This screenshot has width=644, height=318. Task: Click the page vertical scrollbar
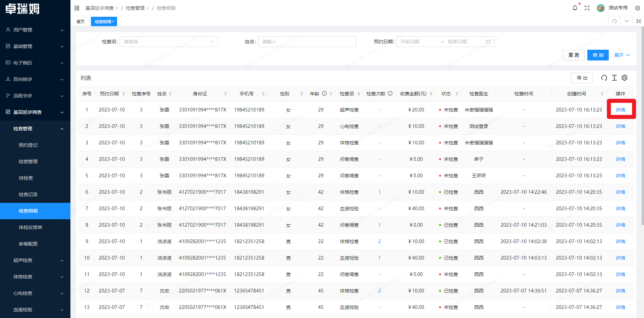[642, 126]
